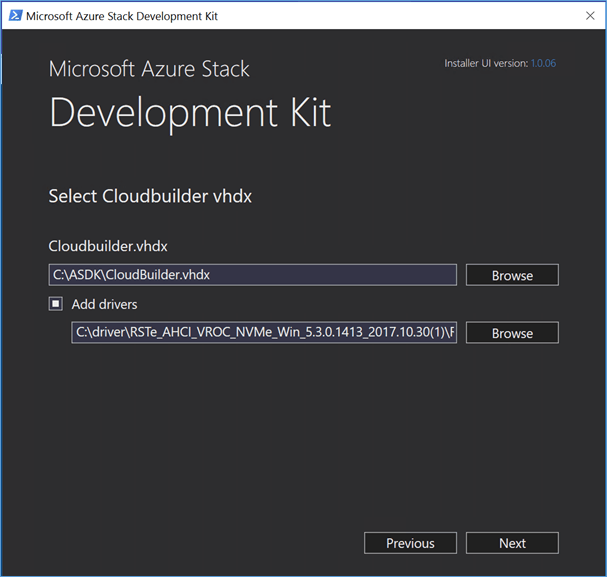Screen dimensions: 607x577
Task: Click the Cloudbuilder.vhdx field label
Action: pos(108,246)
